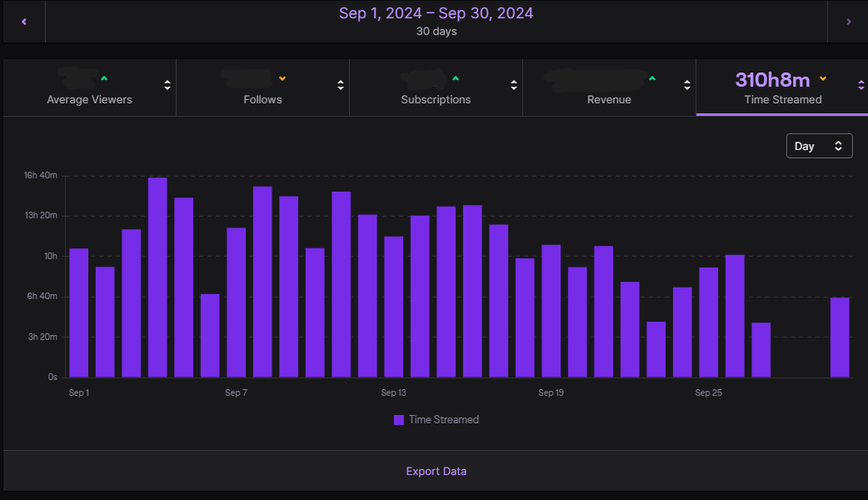Image resolution: width=868 pixels, height=500 pixels.
Task: Click the 6h 40m axis label
Action: coord(42,296)
